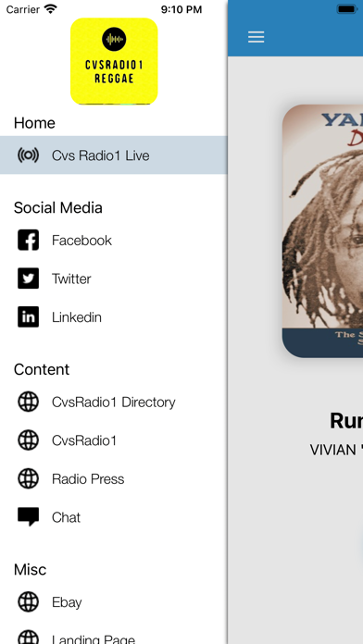Click the LinkedIn logo icon
Viewport: 363px width, 644px height.
(x=28, y=316)
